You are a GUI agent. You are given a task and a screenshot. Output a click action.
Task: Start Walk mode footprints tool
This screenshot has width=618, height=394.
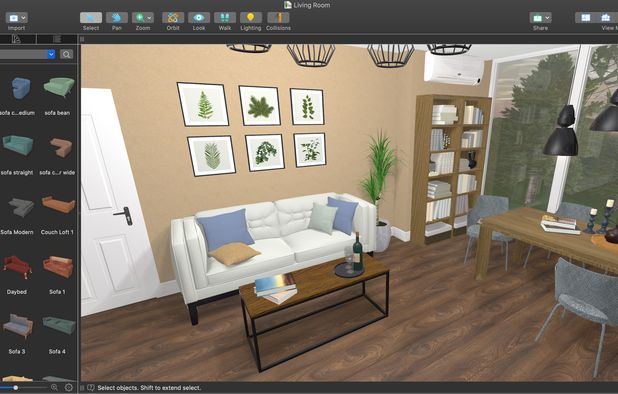click(x=225, y=18)
